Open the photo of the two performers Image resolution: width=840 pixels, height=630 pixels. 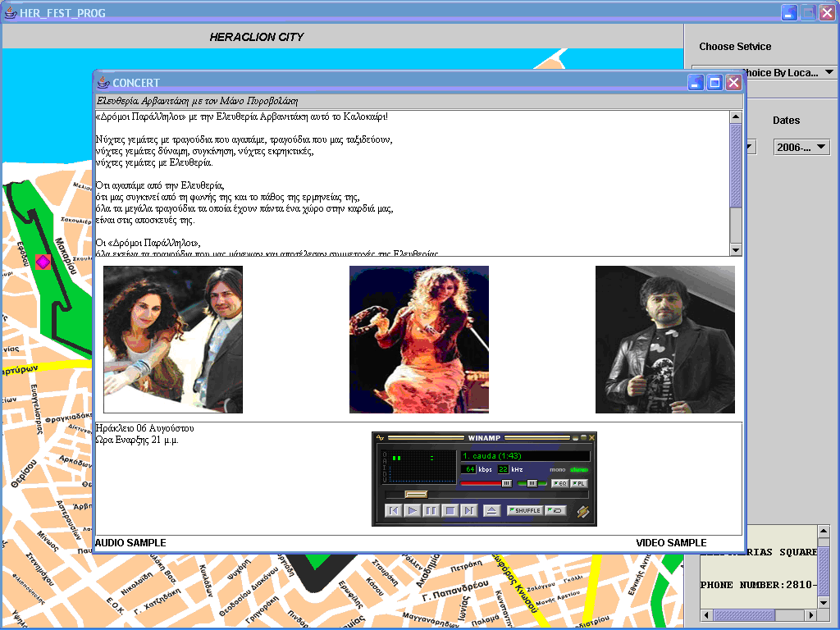pyautogui.click(x=173, y=340)
